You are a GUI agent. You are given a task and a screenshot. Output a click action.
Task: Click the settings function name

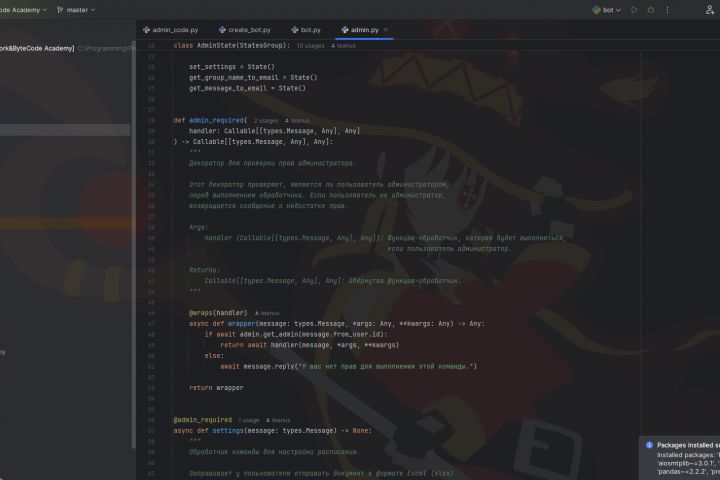(228, 431)
